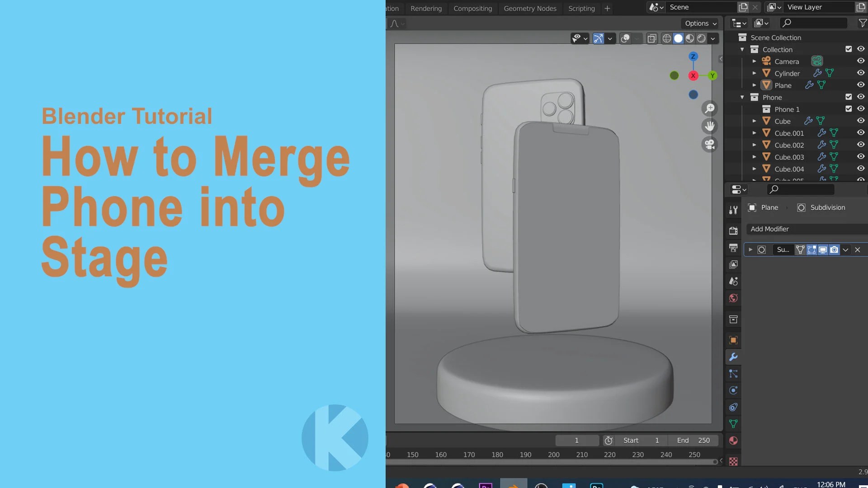The width and height of the screenshot is (868, 488).
Task: Disable render visibility on the Subdivision modifier
Action: [835, 249]
